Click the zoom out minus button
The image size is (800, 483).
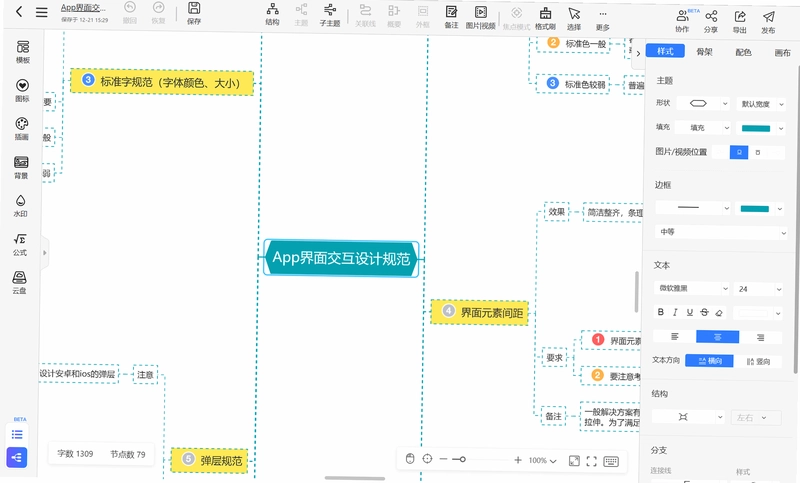pyautogui.click(x=443, y=459)
